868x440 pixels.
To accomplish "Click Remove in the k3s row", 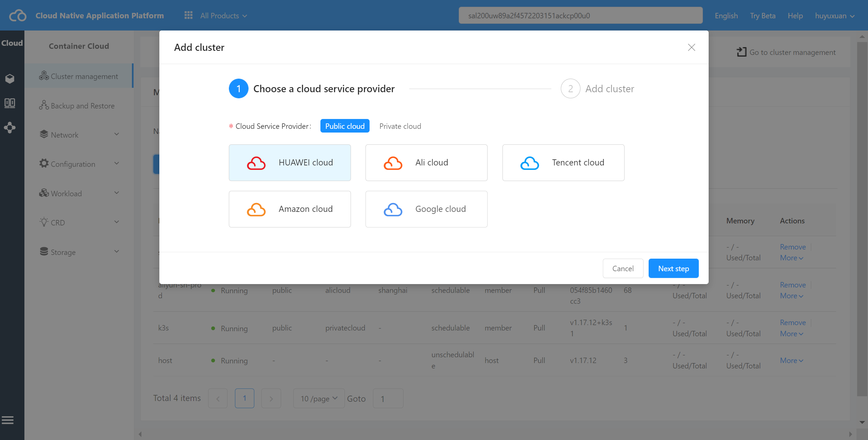I will (x=792, y=322).
